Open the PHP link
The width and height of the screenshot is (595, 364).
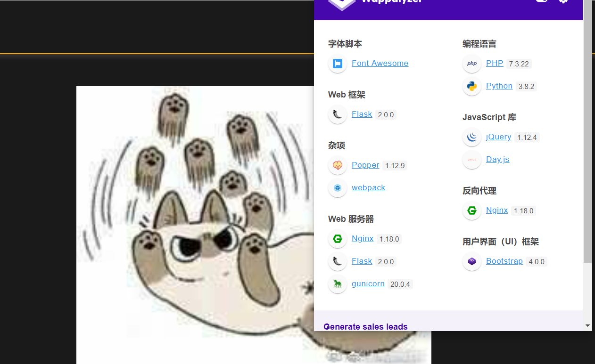(495, 63)
